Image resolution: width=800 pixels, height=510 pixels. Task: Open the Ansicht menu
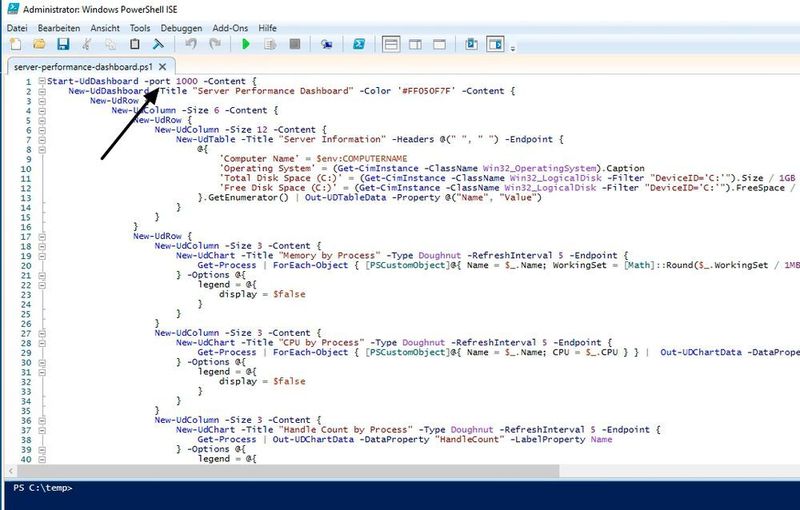click(105, 28)
